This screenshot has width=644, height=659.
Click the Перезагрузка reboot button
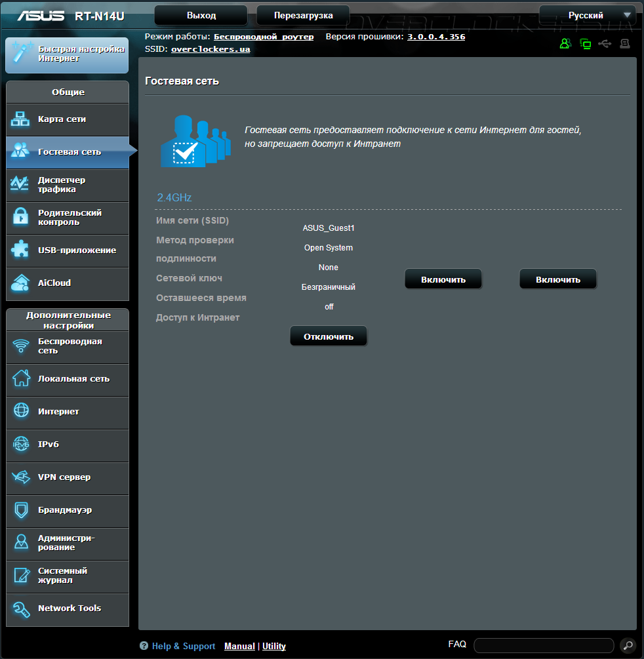pyautogui.click(x=303, y=15)
